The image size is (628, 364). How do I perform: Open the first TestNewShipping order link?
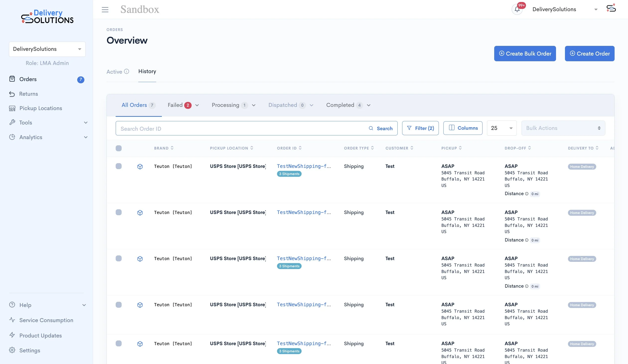[304, 166]
